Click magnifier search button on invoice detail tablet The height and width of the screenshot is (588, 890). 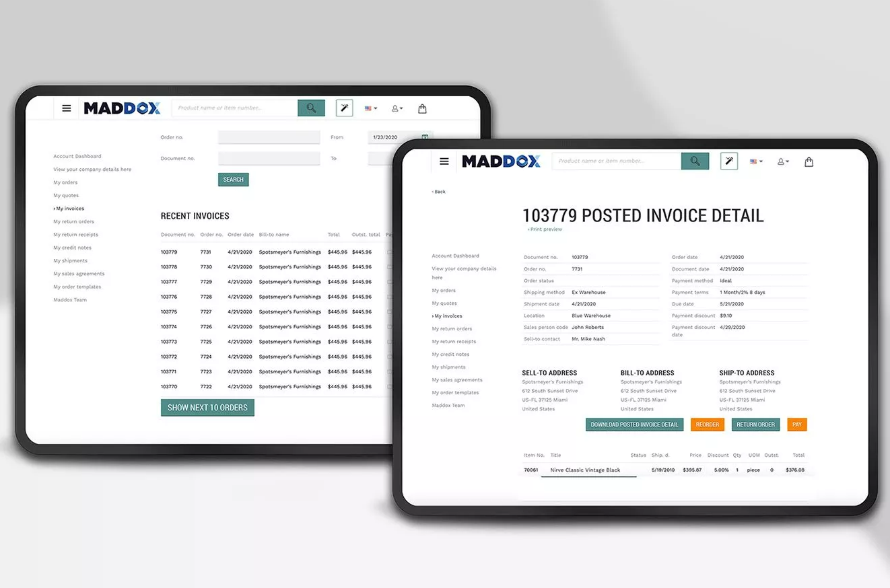tap(695, 161)
